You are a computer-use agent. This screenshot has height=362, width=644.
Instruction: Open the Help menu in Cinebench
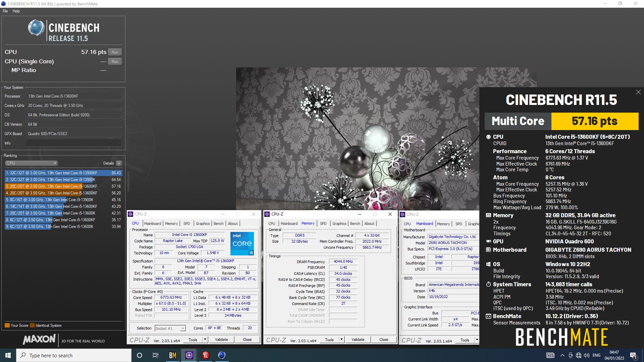16,11
